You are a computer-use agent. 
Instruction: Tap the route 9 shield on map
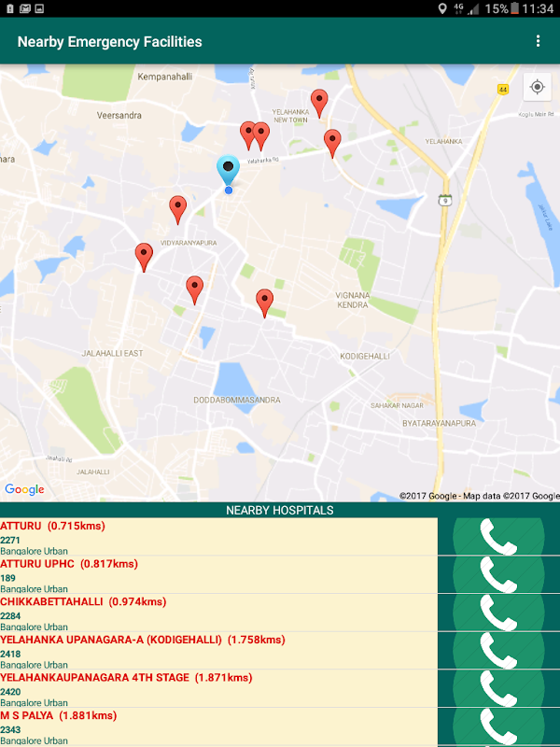[x=445, y=200]
